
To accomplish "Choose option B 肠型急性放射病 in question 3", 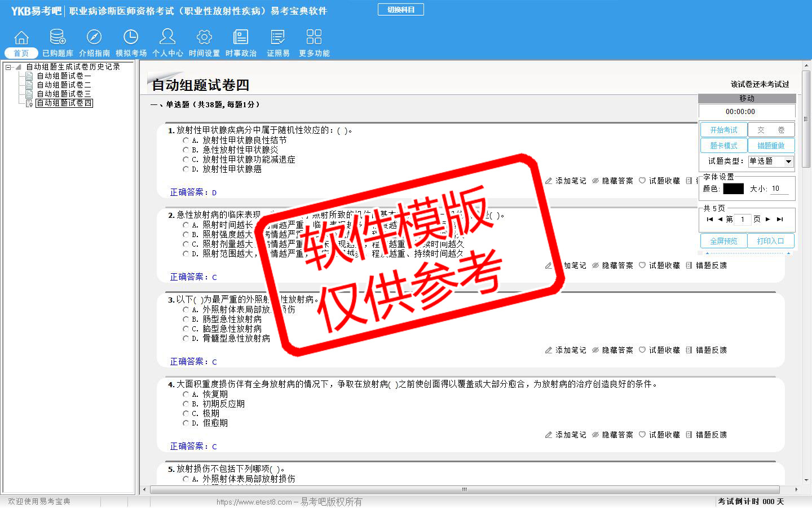I will [186, 319].
